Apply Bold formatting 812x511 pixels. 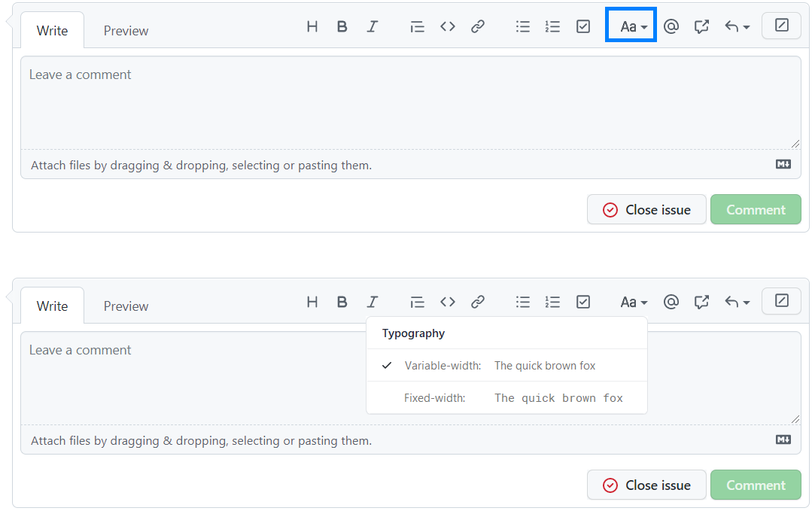point(342,26)
